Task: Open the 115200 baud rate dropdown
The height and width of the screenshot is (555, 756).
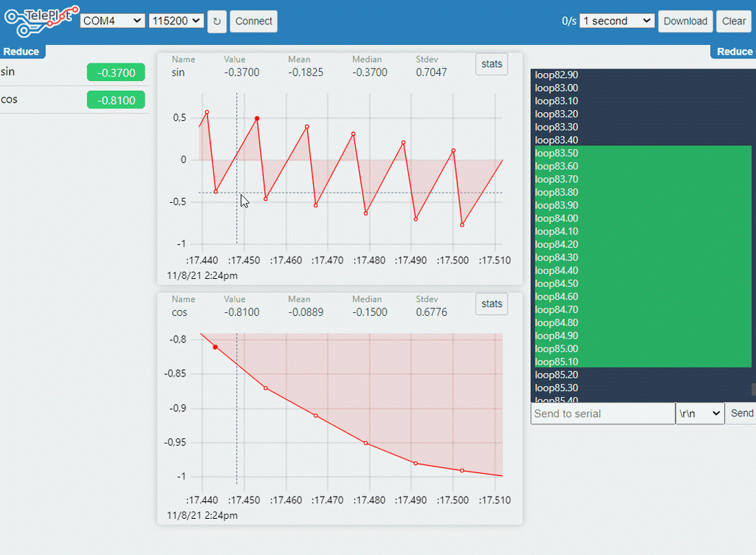Action: pos(176,21)
